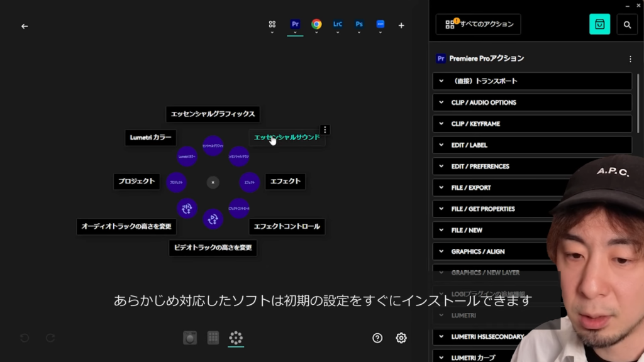Add a new application profile

401,26
